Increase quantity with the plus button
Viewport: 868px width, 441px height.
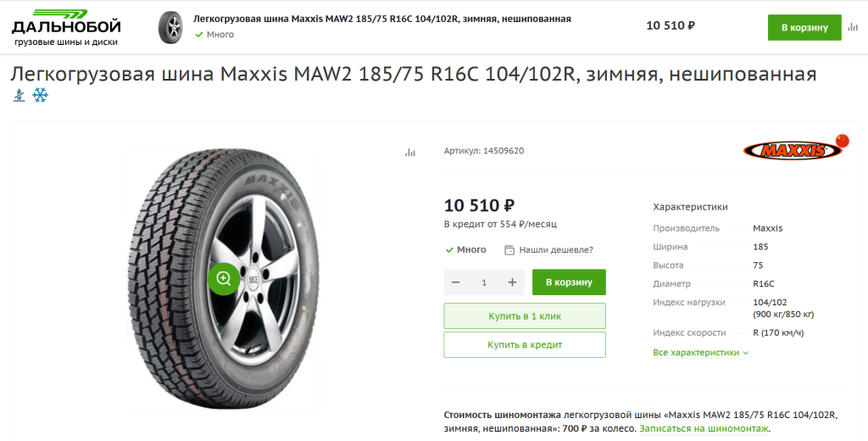[512, 282]
